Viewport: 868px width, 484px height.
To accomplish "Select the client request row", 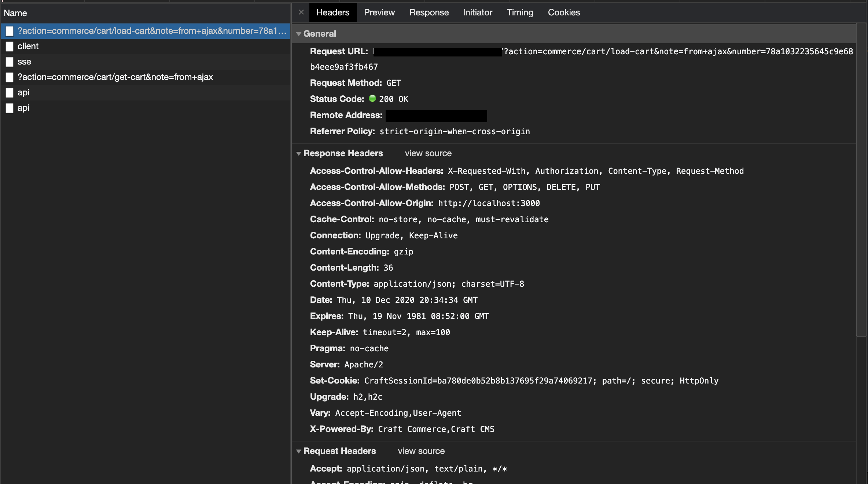I will pyautogui.click(x=146, y=46).
